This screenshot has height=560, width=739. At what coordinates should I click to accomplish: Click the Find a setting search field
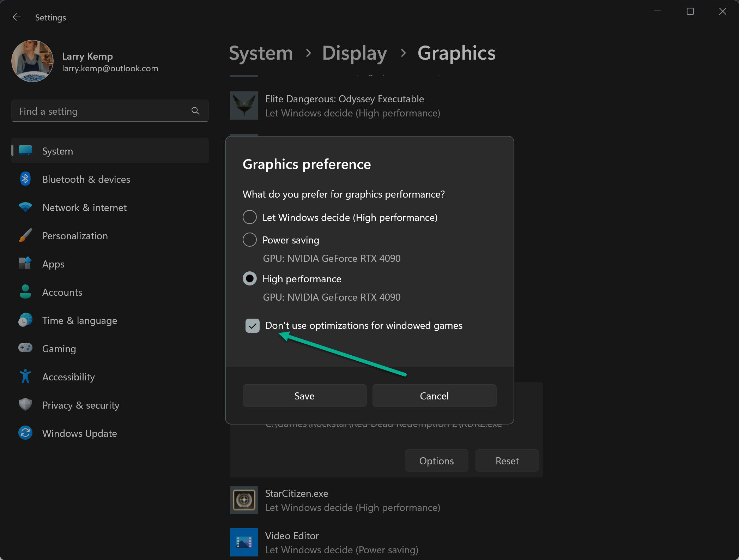click(x=110, y=111)
